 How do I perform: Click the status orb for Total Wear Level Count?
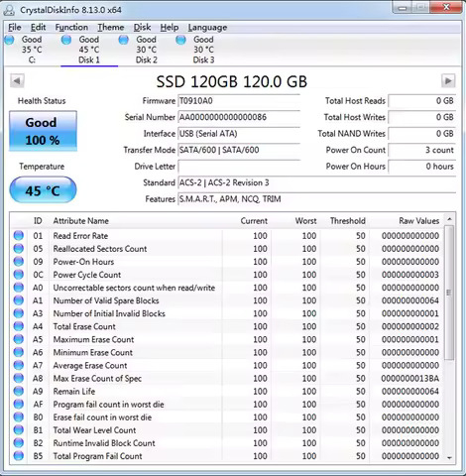[19, 430]
